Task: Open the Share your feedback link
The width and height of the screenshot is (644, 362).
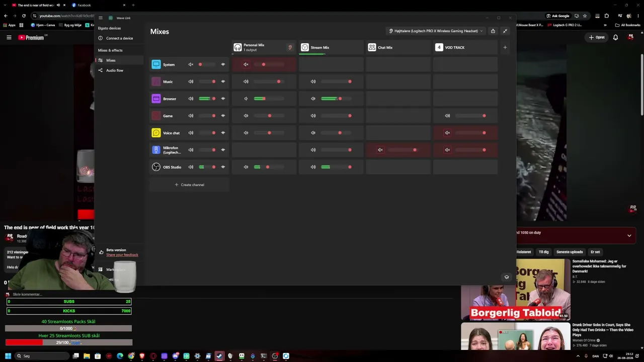Action: [x=122, y=255]
